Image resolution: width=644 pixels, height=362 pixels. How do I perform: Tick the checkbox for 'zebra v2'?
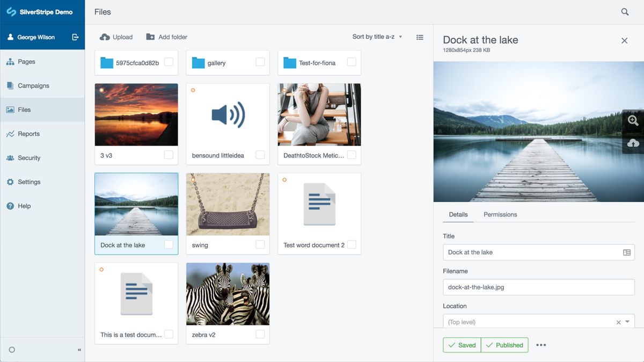click(x=260, y=334)
